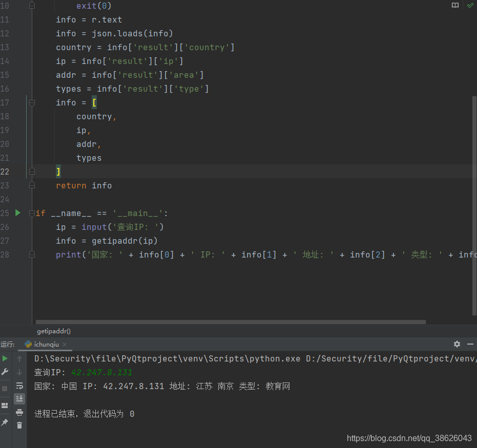Go down the stack trace arrow
This screenshot has width=477, height=448.
click(x=19, y=372)
